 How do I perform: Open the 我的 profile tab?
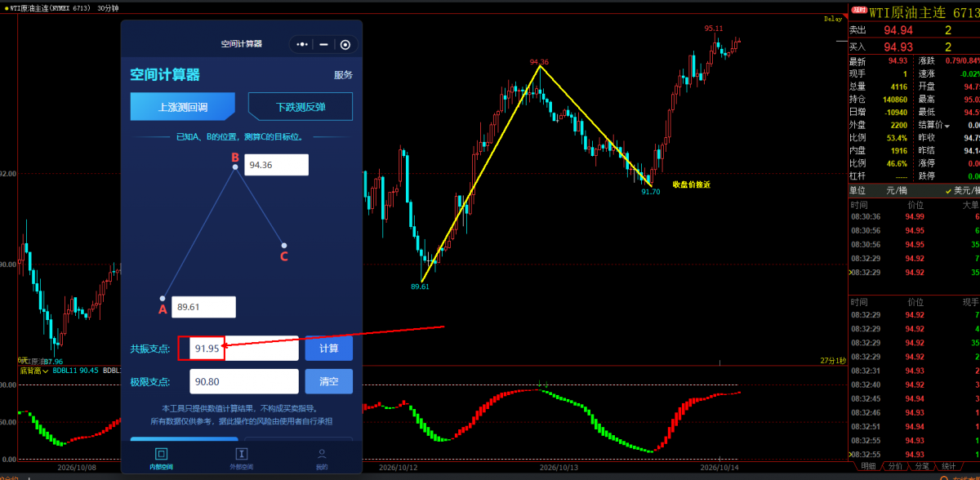point(322,458)
